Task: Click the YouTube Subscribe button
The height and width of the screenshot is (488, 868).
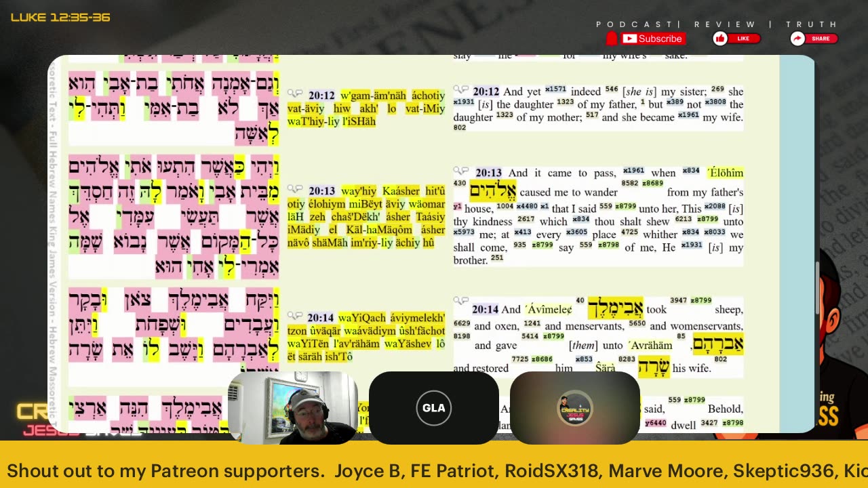Action: click(x=652, y=39)
